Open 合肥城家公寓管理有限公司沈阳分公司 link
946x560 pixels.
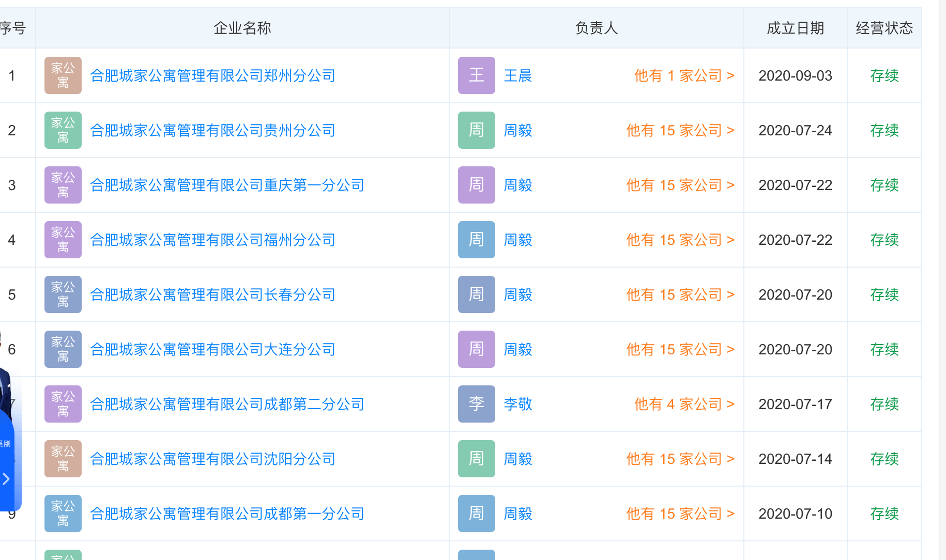[x=212, y=459]
